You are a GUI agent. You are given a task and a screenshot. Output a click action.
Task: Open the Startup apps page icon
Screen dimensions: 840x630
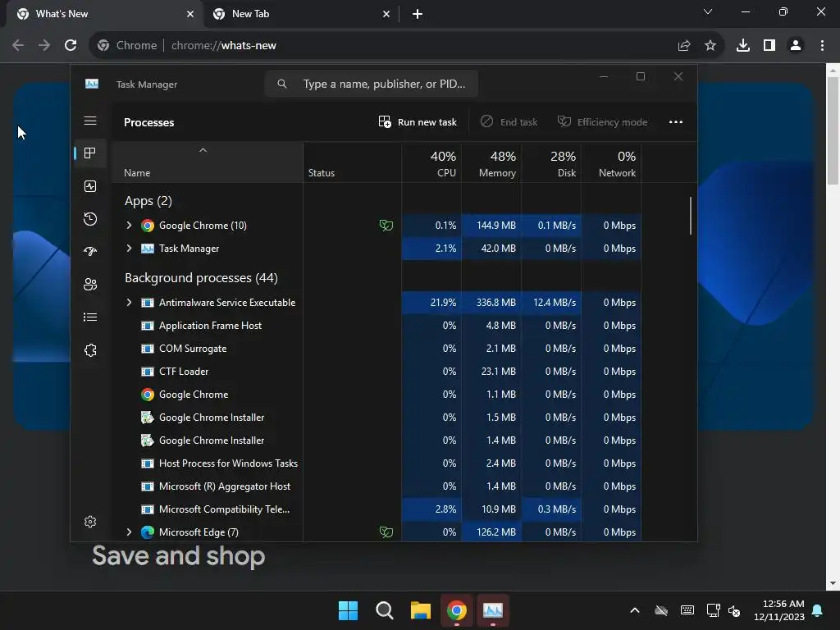90,251
